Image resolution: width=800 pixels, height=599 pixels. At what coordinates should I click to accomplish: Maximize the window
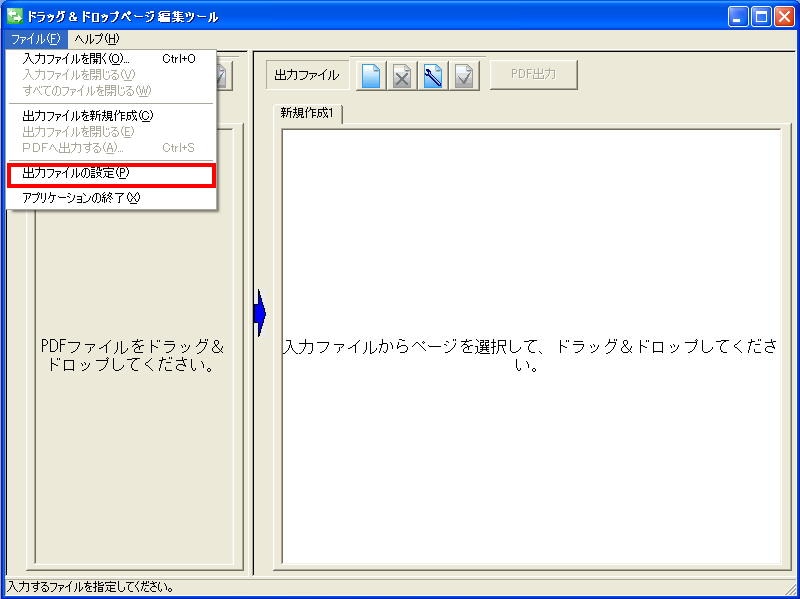(x=761, y=17)
